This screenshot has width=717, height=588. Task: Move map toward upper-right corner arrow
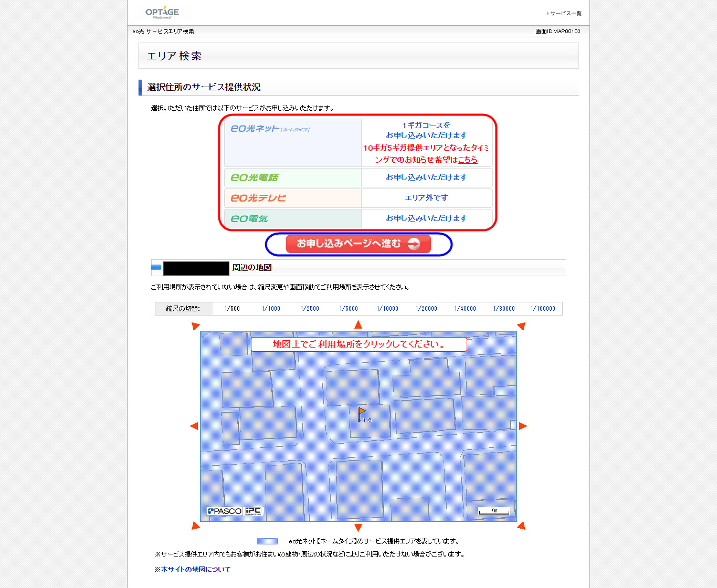[521, 326]
